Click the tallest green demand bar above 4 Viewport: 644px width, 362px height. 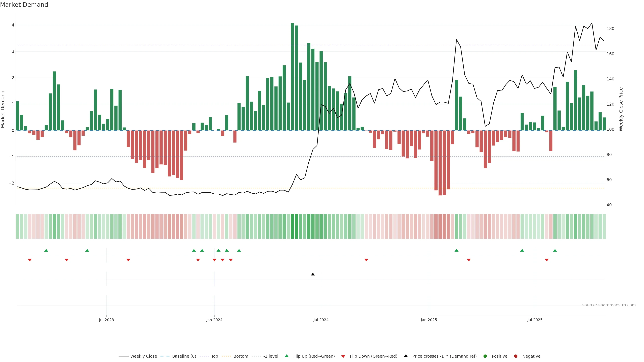click(292, 75)
